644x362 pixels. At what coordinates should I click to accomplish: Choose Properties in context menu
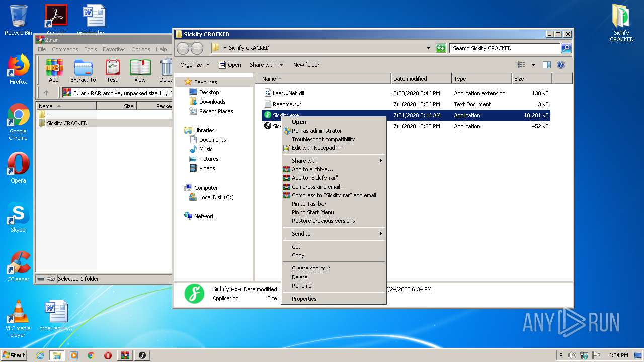click(334, 299)
